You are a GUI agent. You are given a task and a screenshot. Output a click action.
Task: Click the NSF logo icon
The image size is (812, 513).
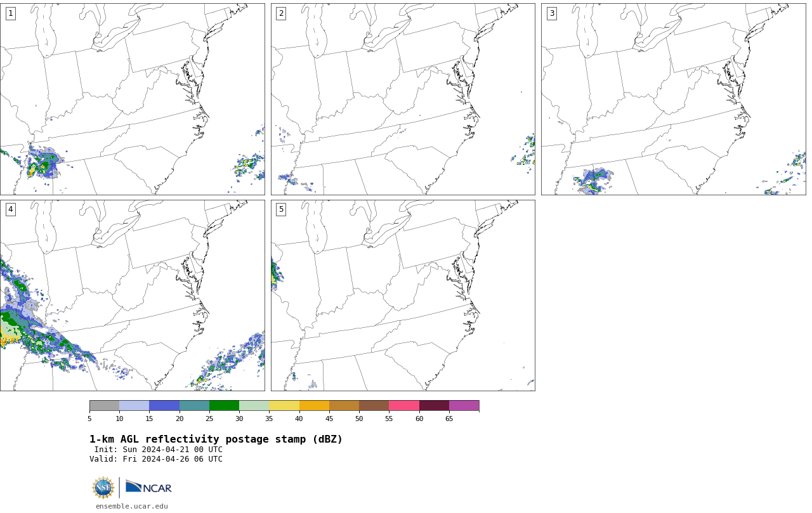pos(103,488)
